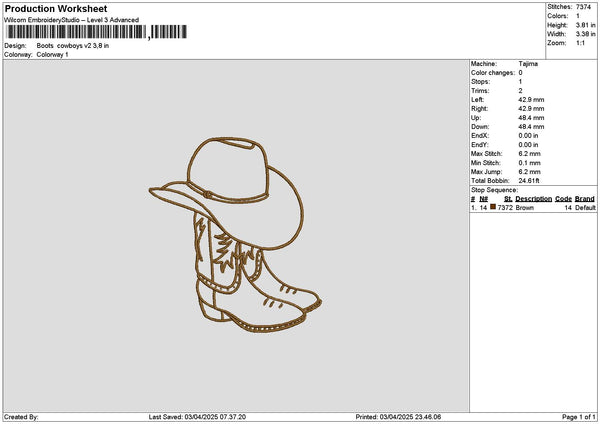Click the Last Saved timestamp
Image resolution: width=600 pixels, height=424 pixels.
point(197,417)
